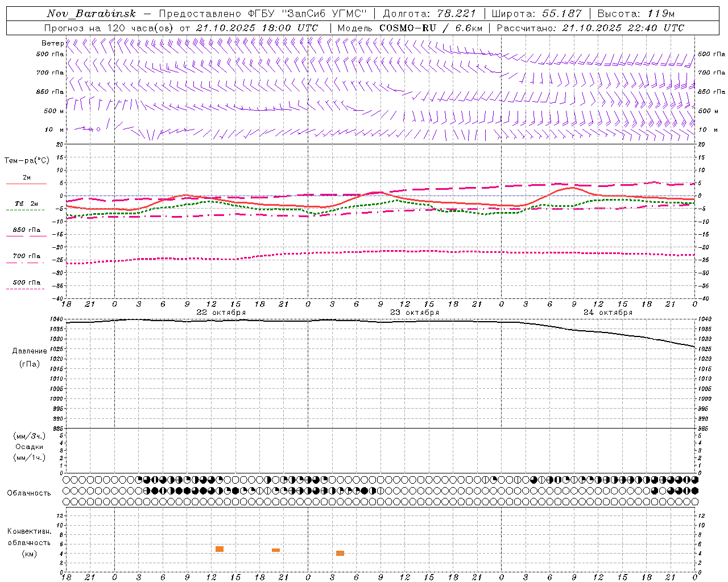Click the Nov_Barabinsk station title

[92, 14]
